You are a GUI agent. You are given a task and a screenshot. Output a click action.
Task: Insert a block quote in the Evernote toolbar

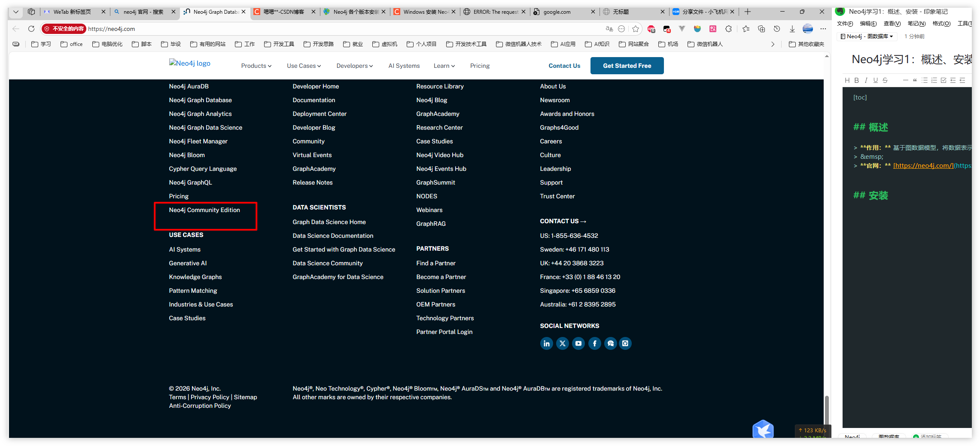click(x=915, y=80)
